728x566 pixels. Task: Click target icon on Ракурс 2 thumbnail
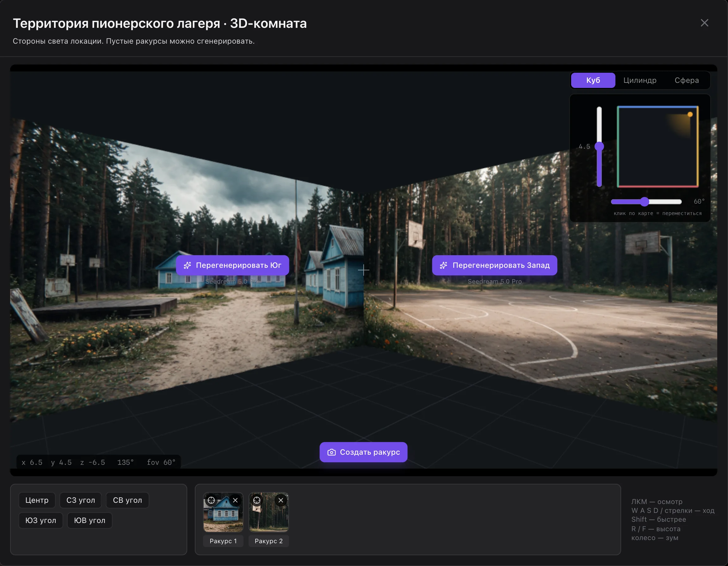pos(257,500)
